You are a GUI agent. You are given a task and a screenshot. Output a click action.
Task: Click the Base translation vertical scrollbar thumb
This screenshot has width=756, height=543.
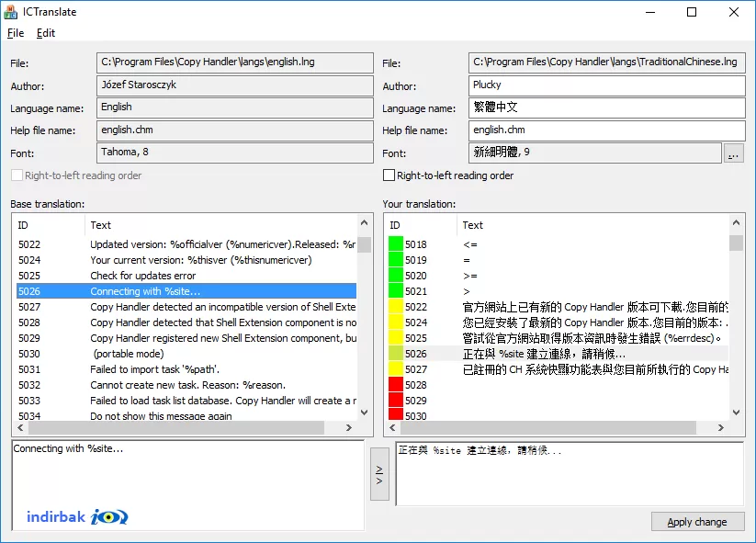[x=365, y=244]
